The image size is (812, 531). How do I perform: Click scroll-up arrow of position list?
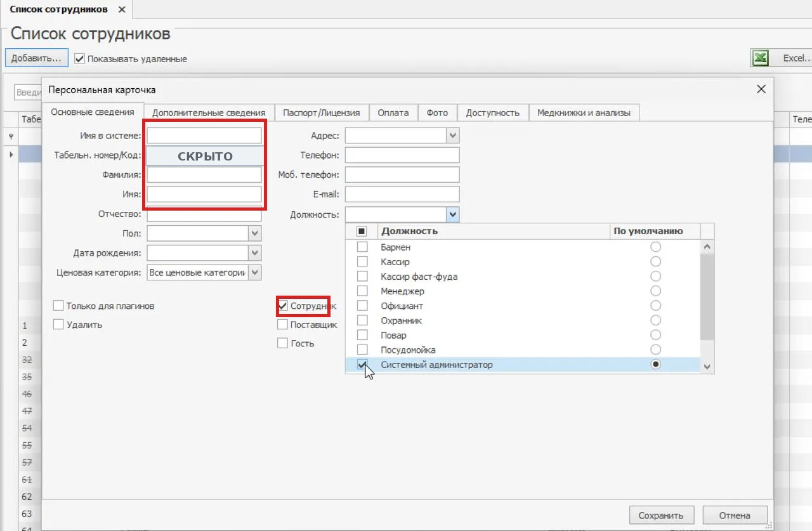707,246
